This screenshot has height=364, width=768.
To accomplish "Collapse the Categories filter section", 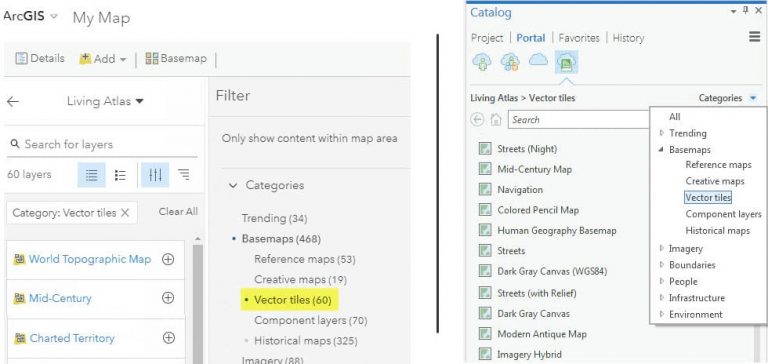I will point(234,185).
